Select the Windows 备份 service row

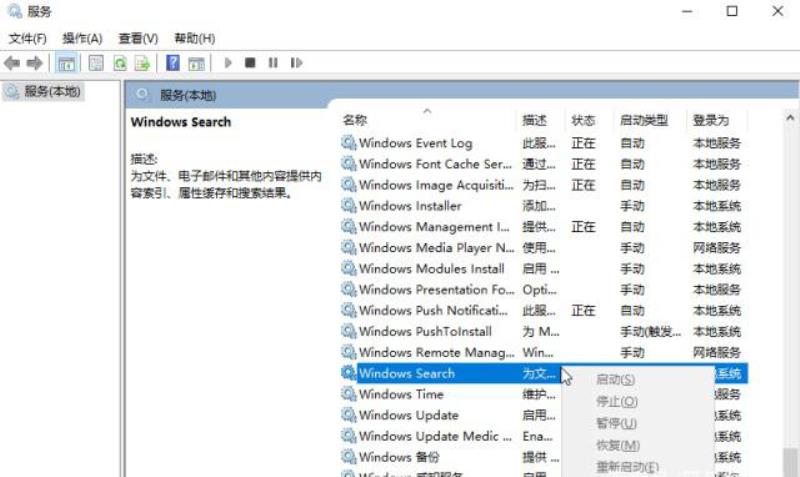pyautogui.click(x=449, y=457)
